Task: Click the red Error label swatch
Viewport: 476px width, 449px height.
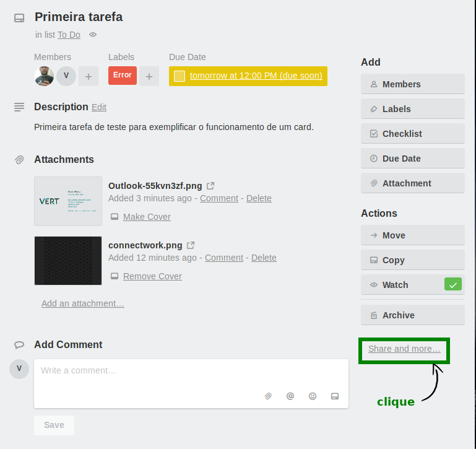Action: [123, 76]
